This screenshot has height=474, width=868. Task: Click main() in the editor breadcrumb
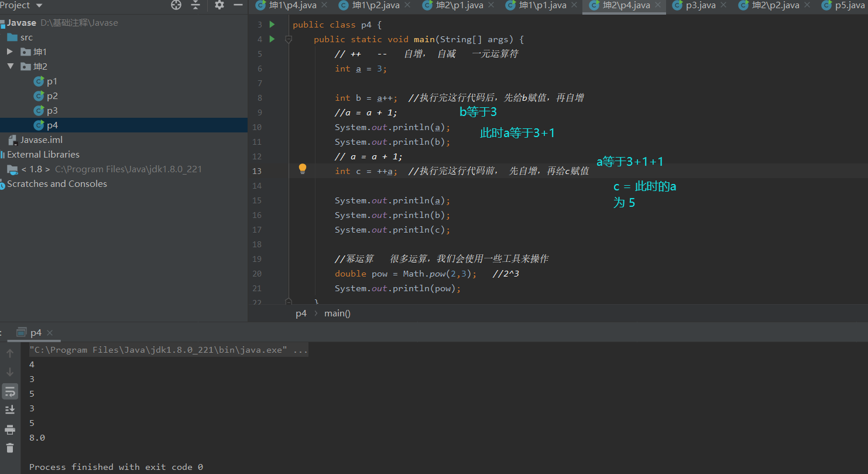tap(338, 313)
